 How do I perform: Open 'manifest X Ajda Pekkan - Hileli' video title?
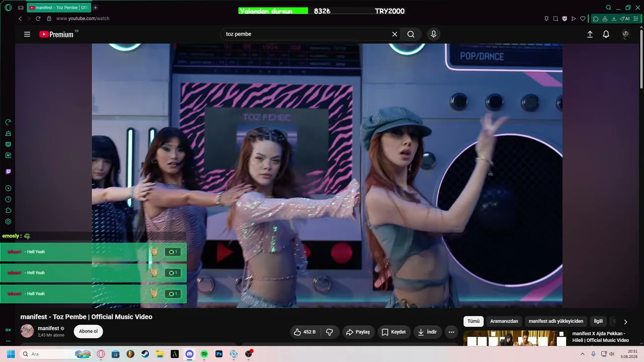tap(601, 337)
